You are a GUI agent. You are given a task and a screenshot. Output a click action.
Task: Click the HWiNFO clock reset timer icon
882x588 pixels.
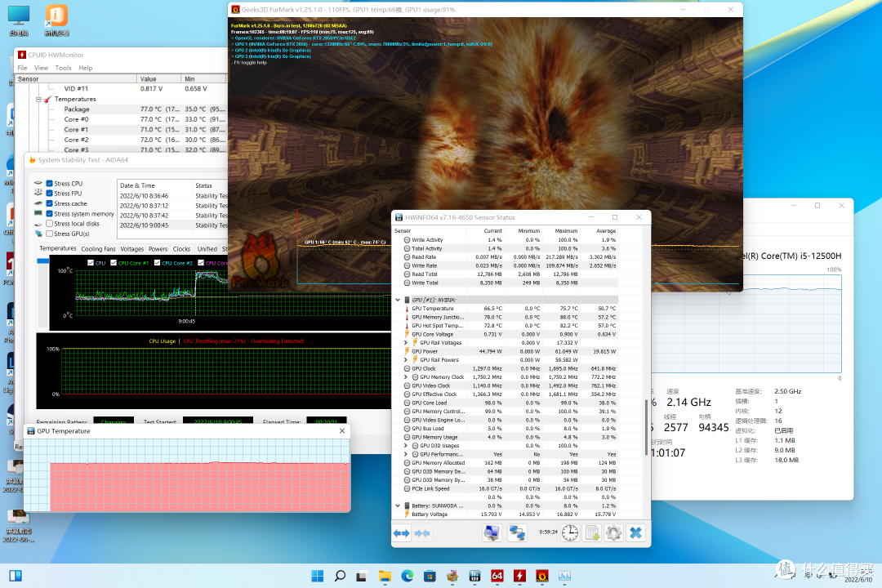[x=570, y=532]
